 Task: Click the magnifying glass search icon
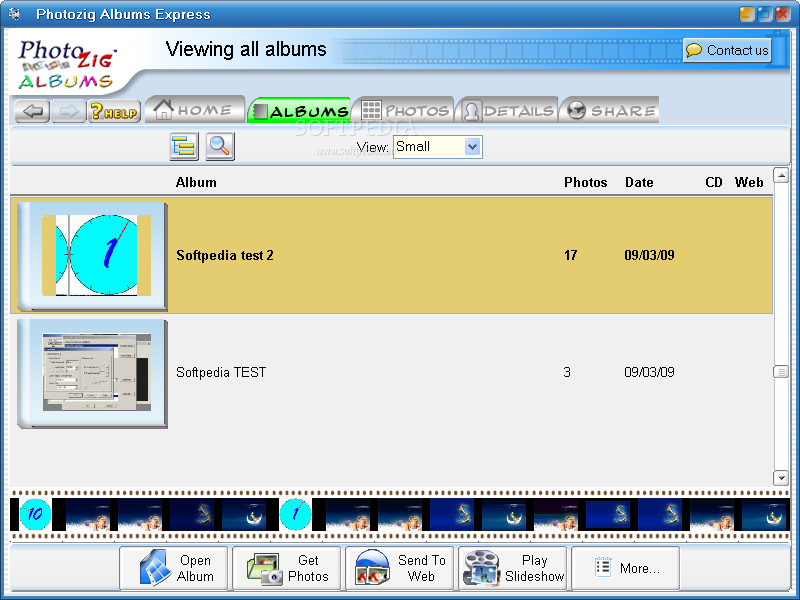220,146
